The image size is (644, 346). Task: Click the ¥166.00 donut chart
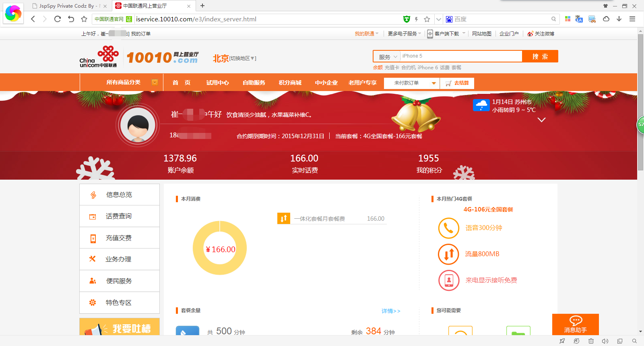click(x=220, y=248)
